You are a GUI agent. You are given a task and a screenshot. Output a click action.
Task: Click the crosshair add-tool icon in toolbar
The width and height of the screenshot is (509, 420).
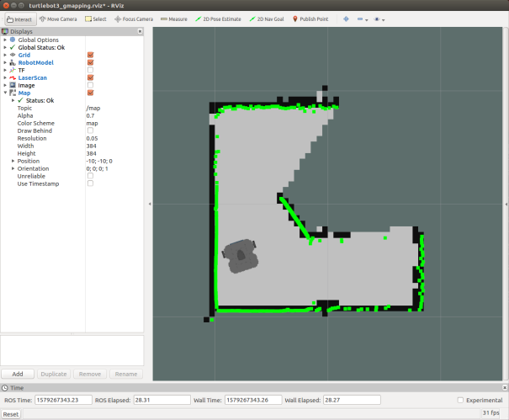[x=346, y=19]
